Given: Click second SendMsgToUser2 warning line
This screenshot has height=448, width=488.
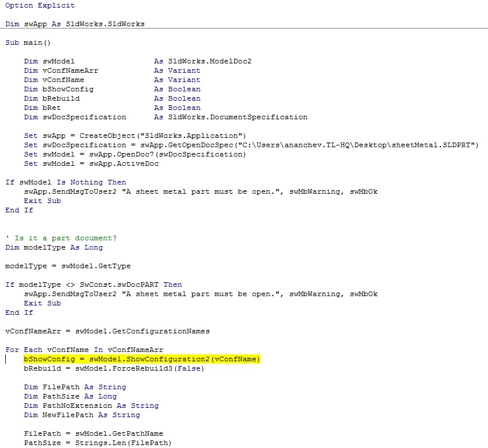Looking at the screenshot, I should click(201, 294).
